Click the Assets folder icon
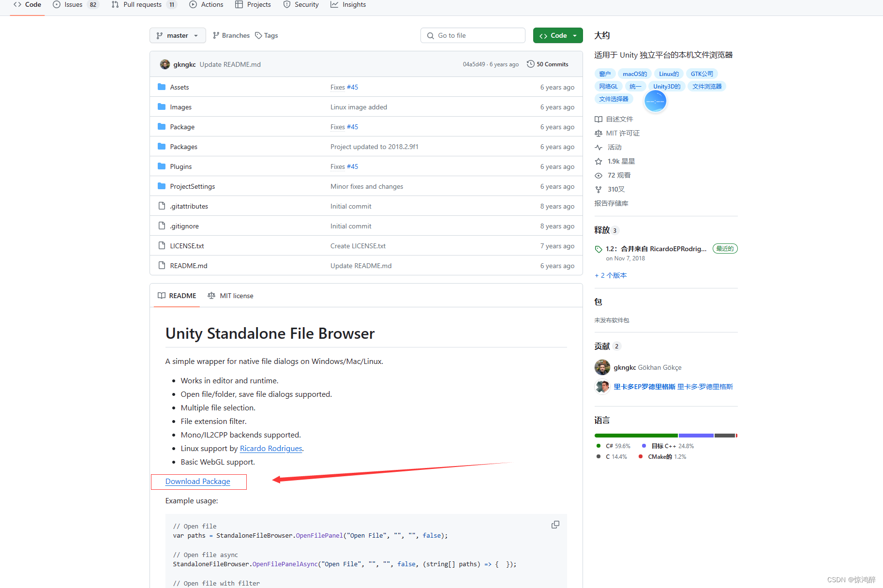The image size is (883, 588). pos(162,87)
